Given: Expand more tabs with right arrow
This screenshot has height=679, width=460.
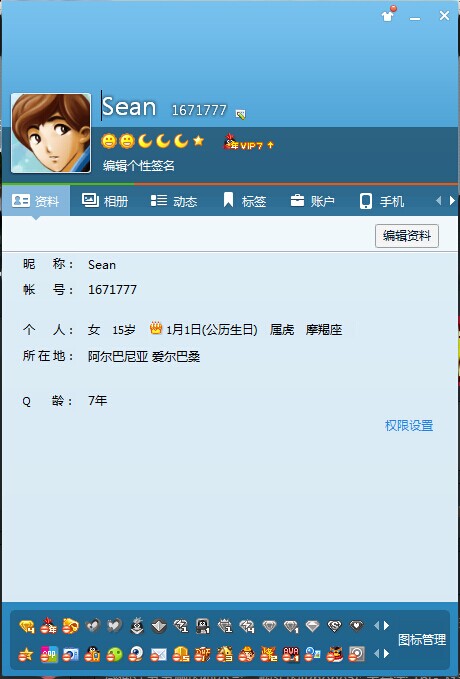Looking at the screenshot, I should point(452,200).
